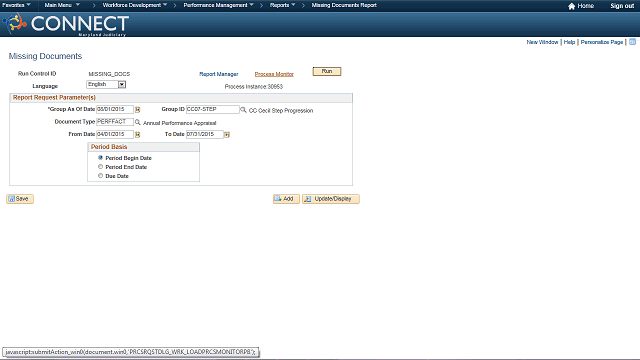Click the Run button
640x360 pixels.
[x=327, y=71]
